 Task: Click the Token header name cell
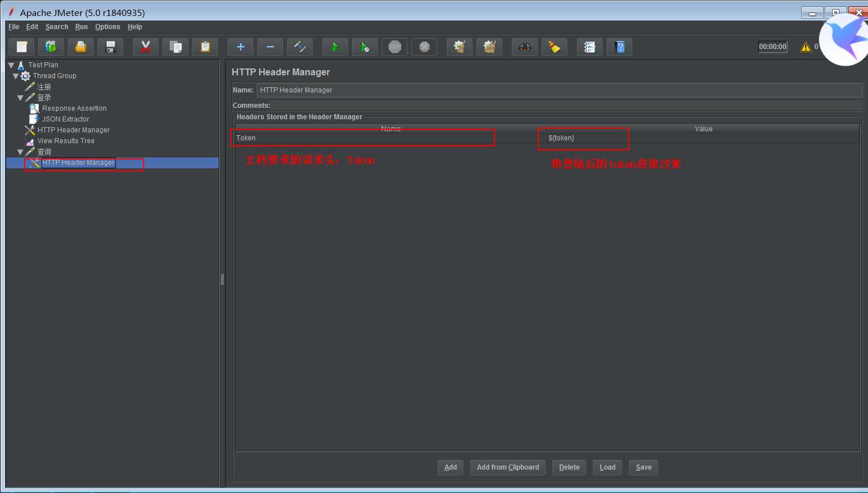[391, 138]
